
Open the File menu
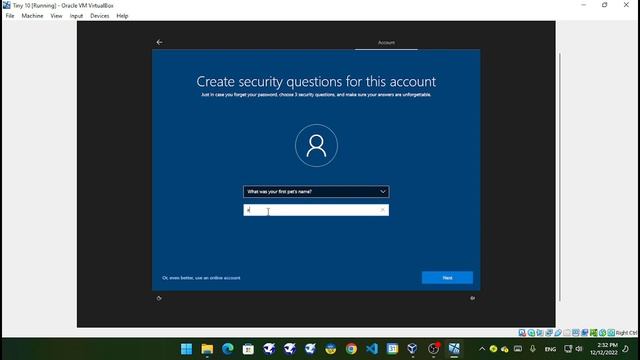coord(10,16)
